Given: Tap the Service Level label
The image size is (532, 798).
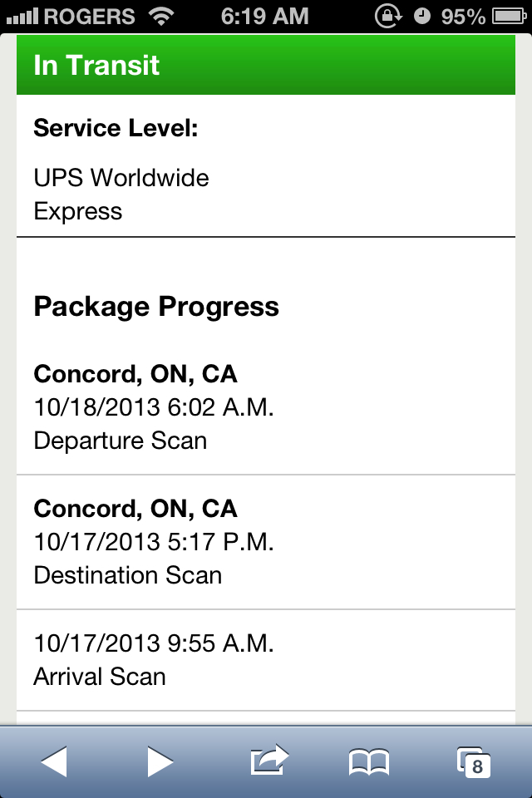Looking at the screenshot, I should tap(116, 129).
